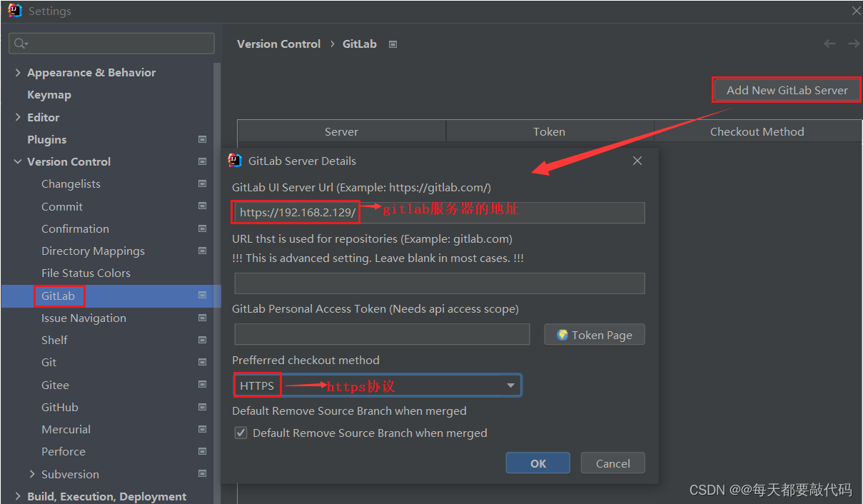Open Mercurial settings page
This screenshot has width=863, height=504.
pyautogui.click(x=66, y=429)
